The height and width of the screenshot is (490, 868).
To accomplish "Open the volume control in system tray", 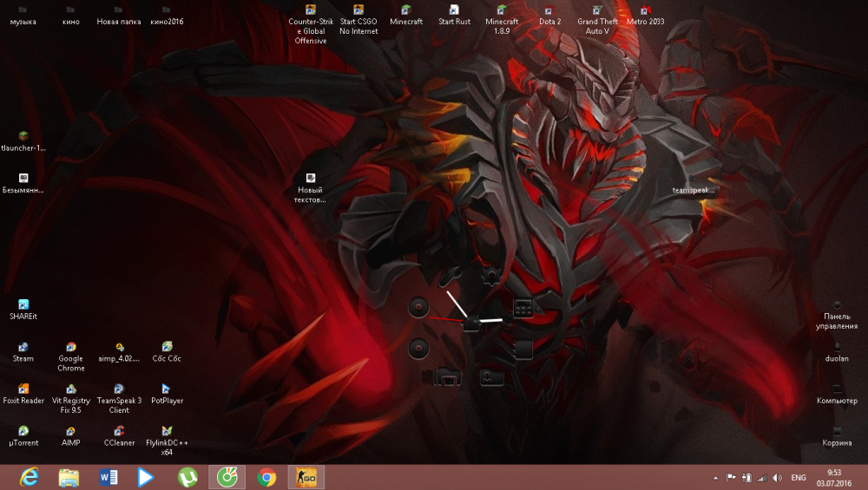I will (x=777, y=478).
